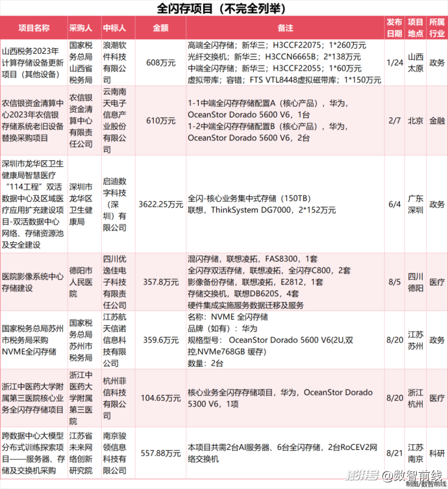Select the 发布日期 column header
The height and width of the screenshot is (489, 448).
(394, 29)
